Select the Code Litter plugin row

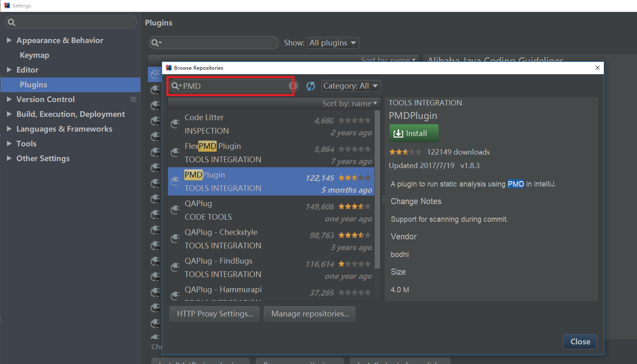[271, 124]
